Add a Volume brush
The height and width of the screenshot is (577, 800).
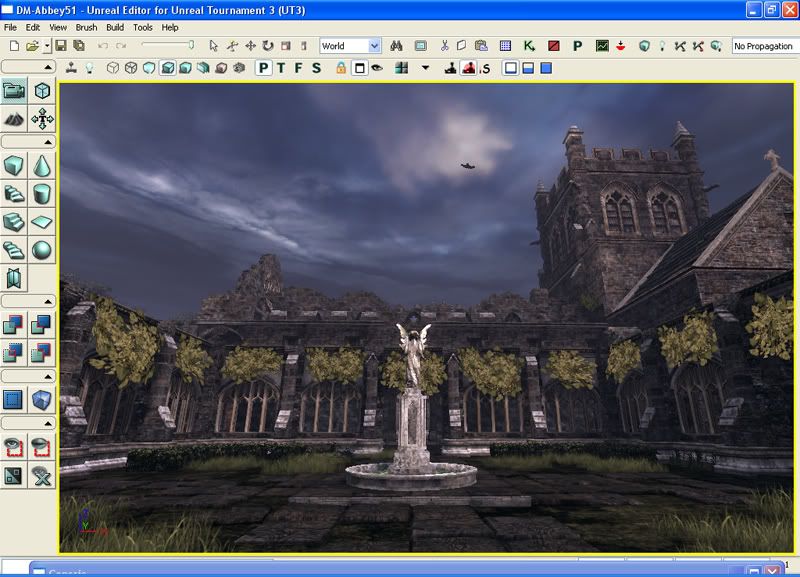click(42, 399)
